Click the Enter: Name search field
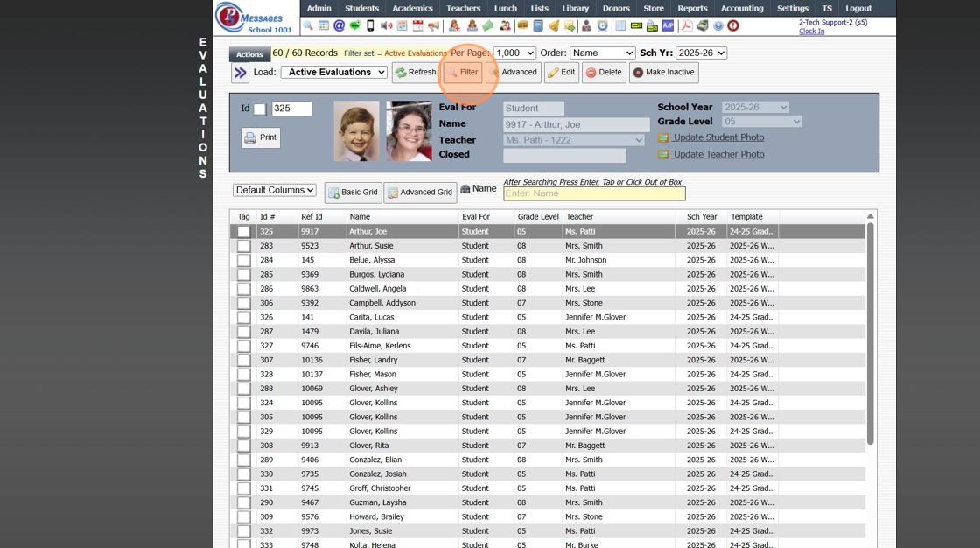This screenshot has width=980, height=548. click(593, 193)
